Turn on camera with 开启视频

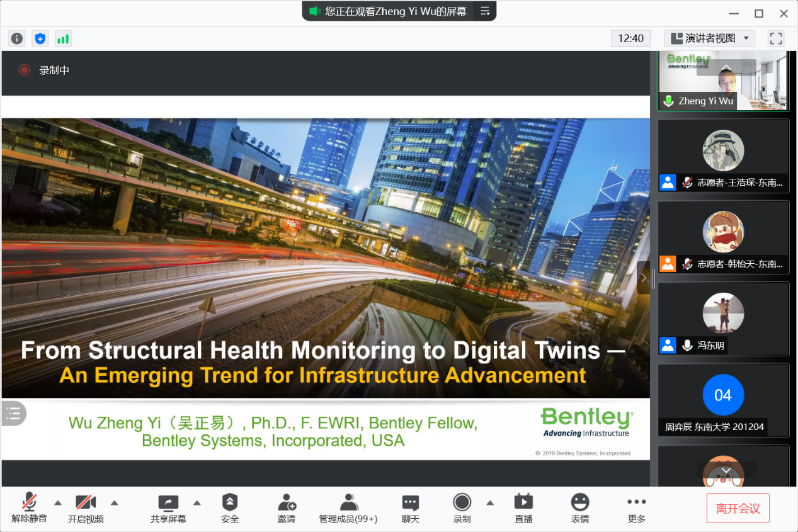[86, 508]
